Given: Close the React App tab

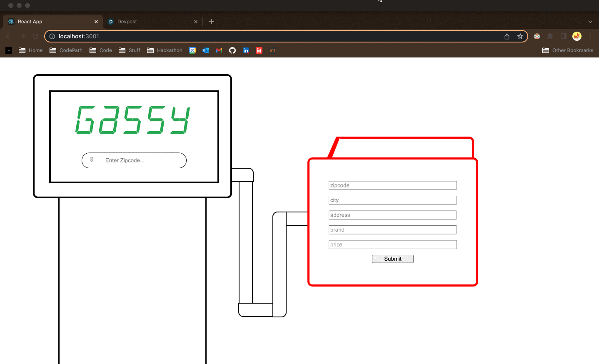Looking at the screenshot, I should click(x=96, y=22).
